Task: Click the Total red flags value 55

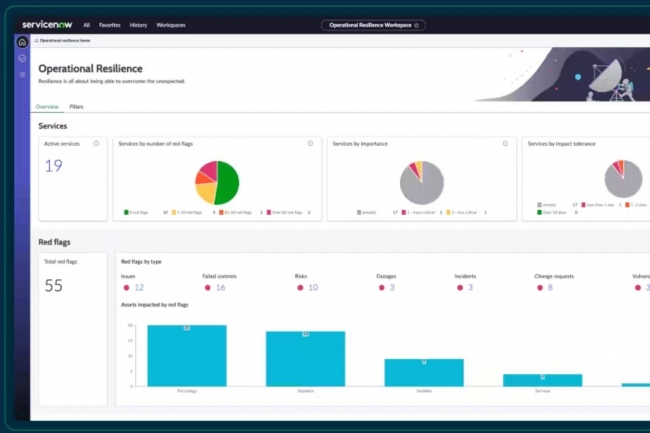Action: [54, 285]
